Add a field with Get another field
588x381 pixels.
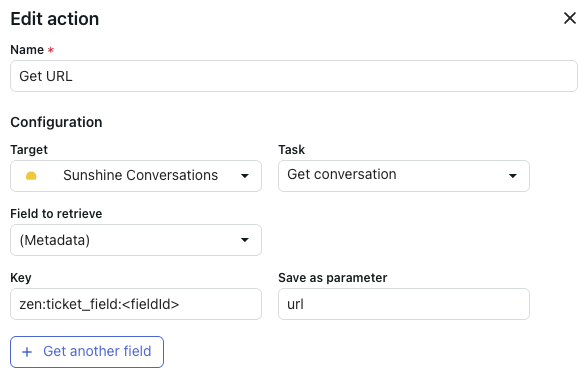click(87, 352)
